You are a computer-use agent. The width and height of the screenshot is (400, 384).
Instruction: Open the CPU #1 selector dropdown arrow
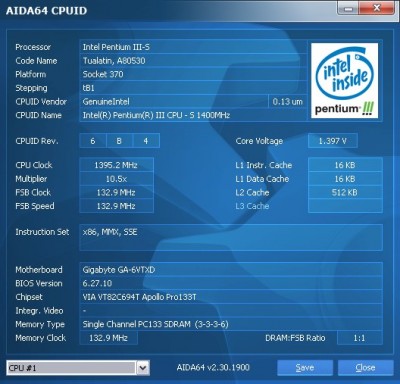[143, 368]
